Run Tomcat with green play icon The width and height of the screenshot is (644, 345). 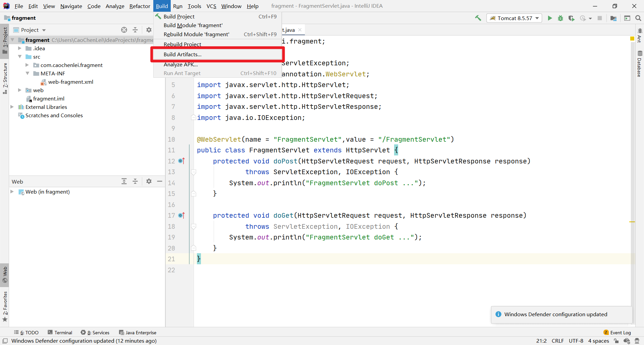point(550,18)
